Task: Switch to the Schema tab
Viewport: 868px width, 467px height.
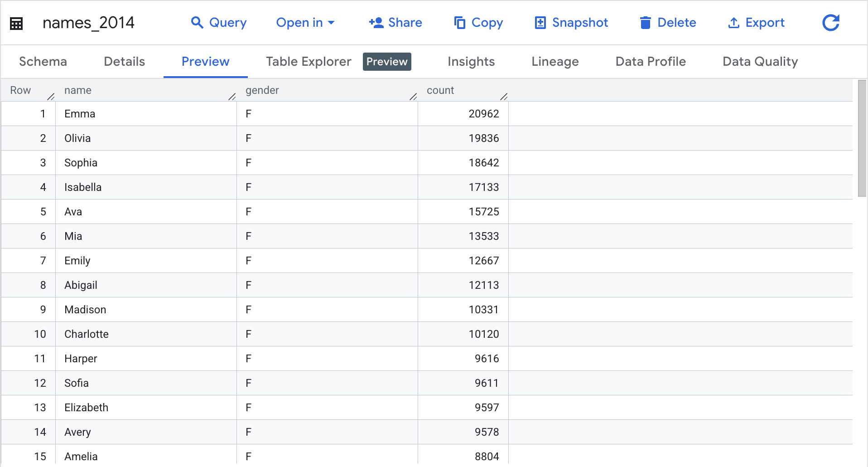Action: [x=43, y=62]
